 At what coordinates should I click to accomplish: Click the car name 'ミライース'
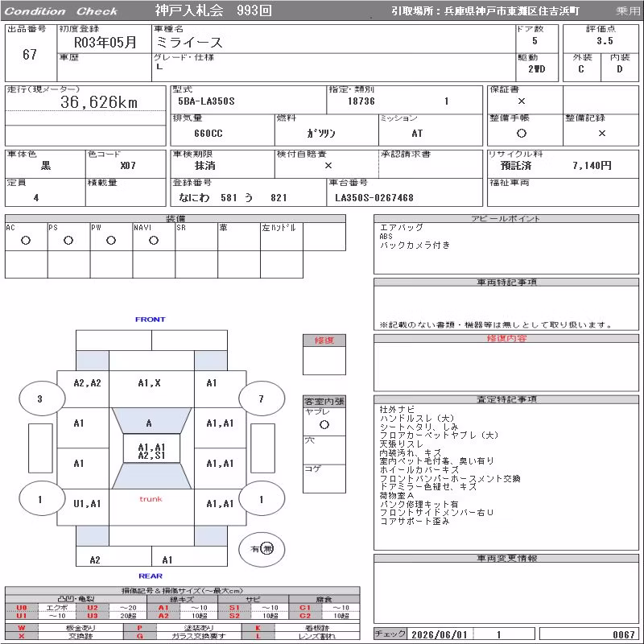[x=189, y=43]
